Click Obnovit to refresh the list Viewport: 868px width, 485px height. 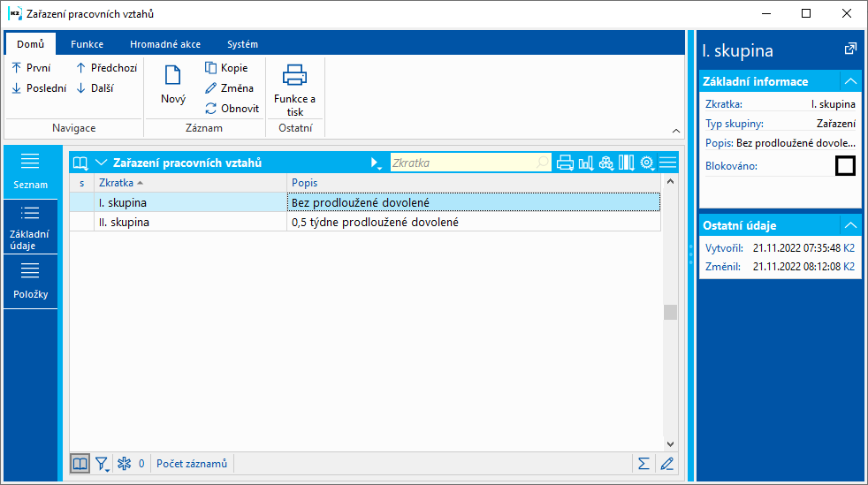pyautogui.click(x=232, y=109)
